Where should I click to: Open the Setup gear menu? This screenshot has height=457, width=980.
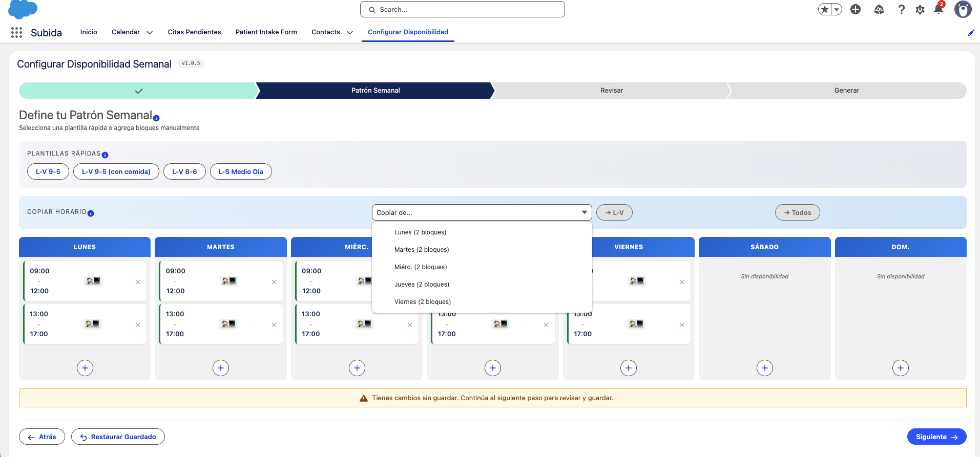pos(920,9)
